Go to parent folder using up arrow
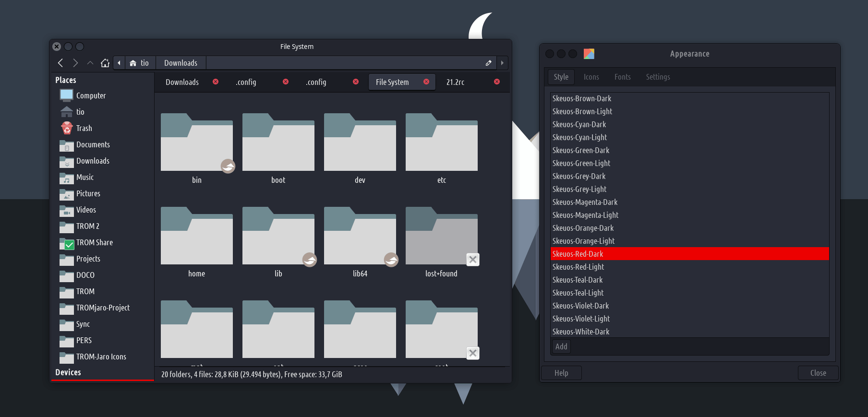868x417 pixels. point(90,63)
